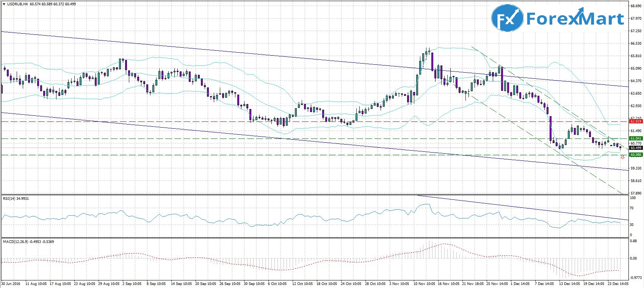644x288 pixels.
Task: Click the 23 Dec 14:05 date label
Action: pos(618,283)
